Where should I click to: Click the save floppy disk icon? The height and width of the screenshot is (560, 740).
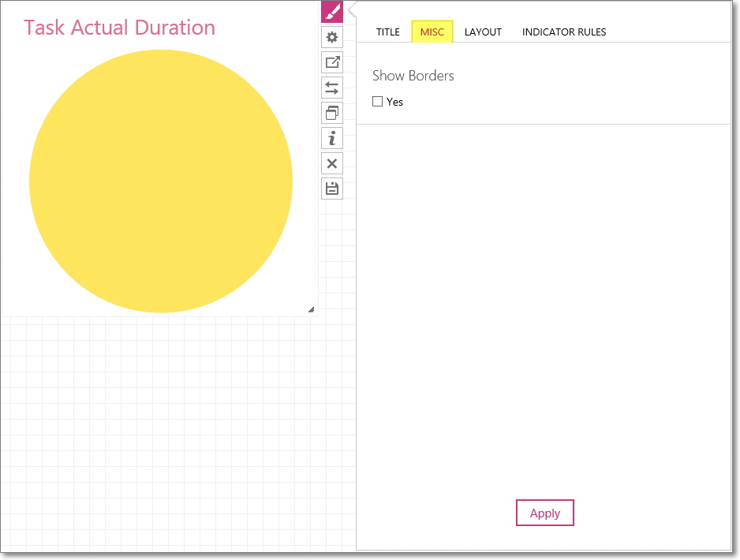click(x=332, y=189)
